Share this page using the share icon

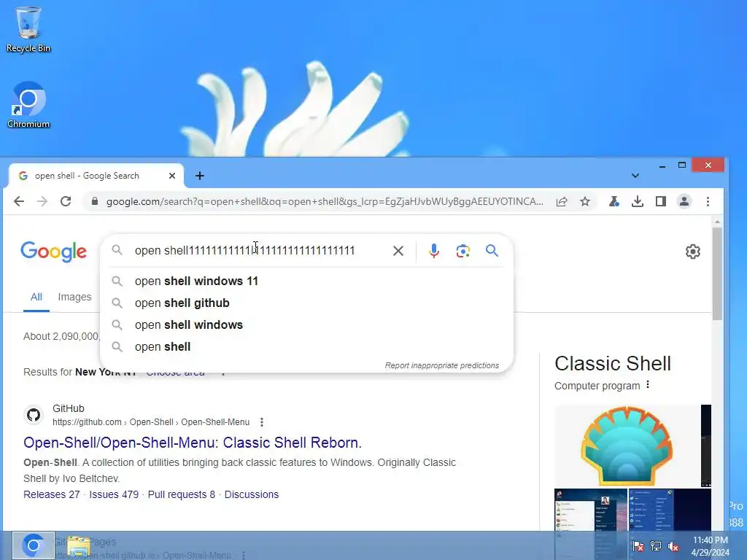point(562,201)
